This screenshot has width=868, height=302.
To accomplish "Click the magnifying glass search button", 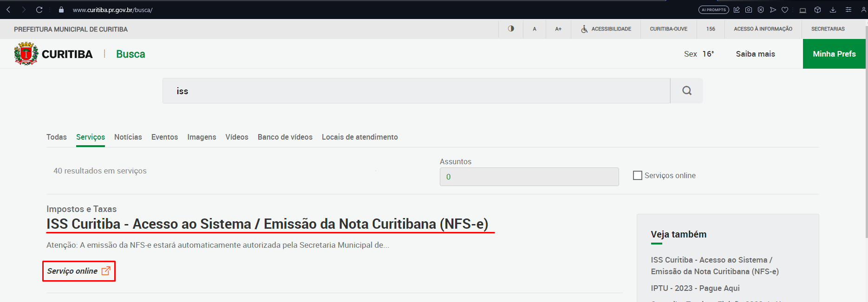I will [686, 91].
